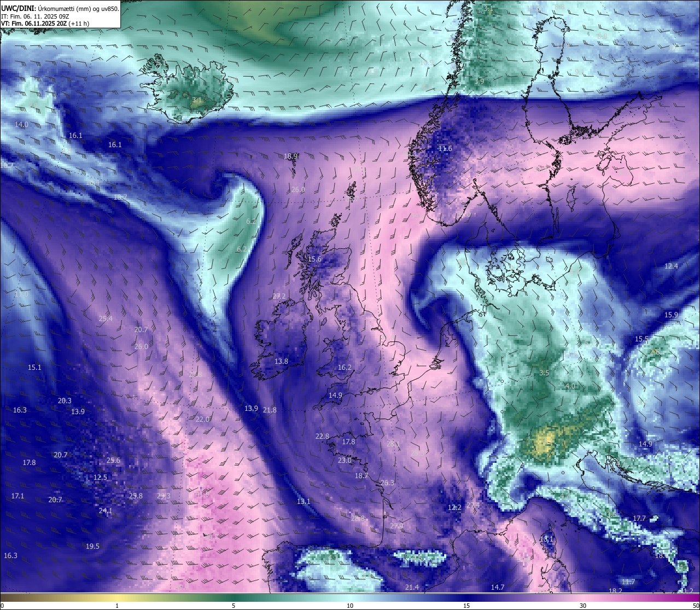Click the 12.2 value label

[454, 508]
